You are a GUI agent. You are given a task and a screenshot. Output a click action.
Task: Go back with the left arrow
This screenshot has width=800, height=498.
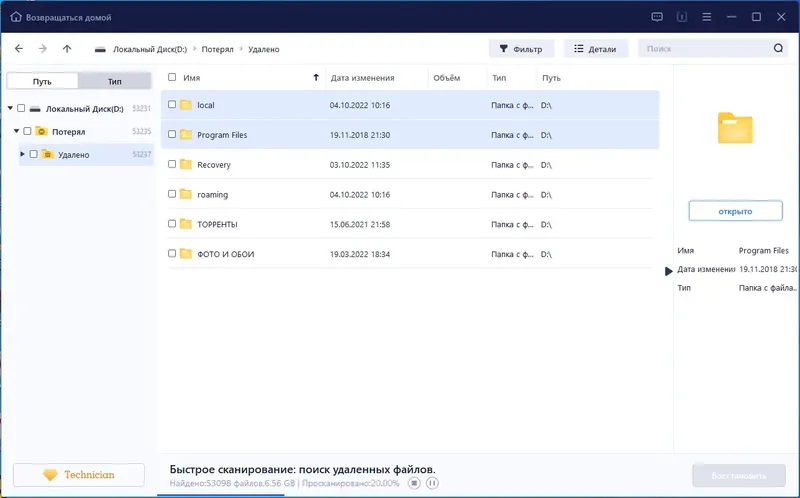[x=19, y=48]
